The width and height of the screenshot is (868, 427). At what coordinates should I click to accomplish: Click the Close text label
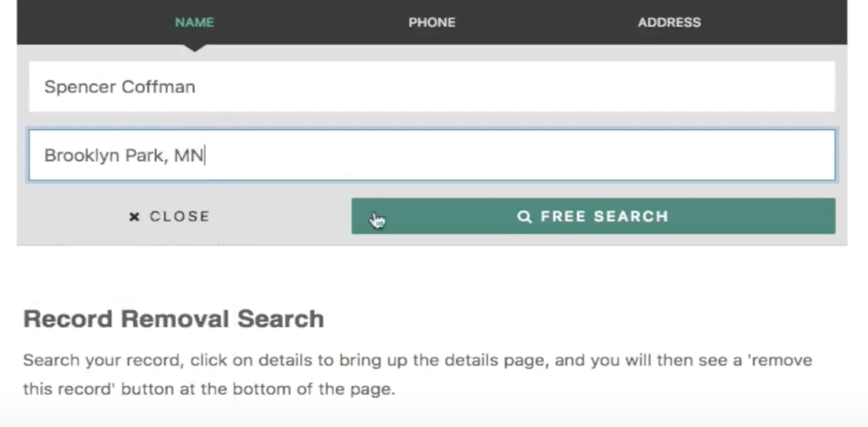[x=179, y=217]
